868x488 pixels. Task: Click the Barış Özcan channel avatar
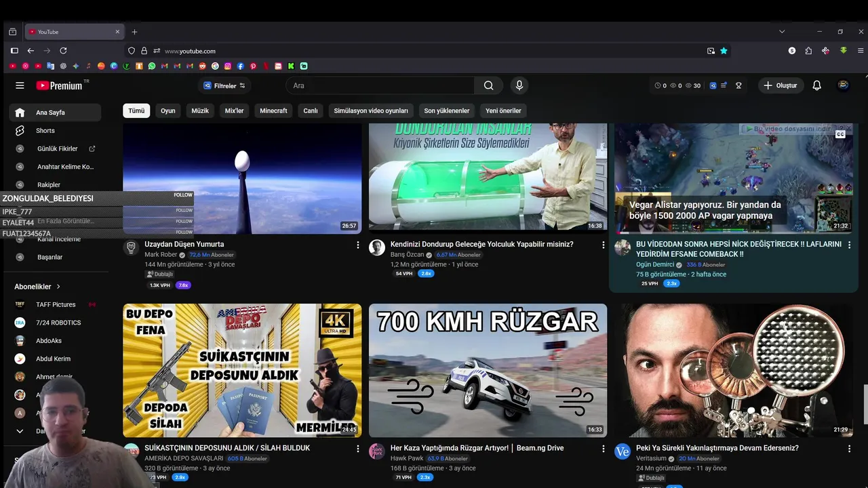pyautogui.click(x=377, y=247)
